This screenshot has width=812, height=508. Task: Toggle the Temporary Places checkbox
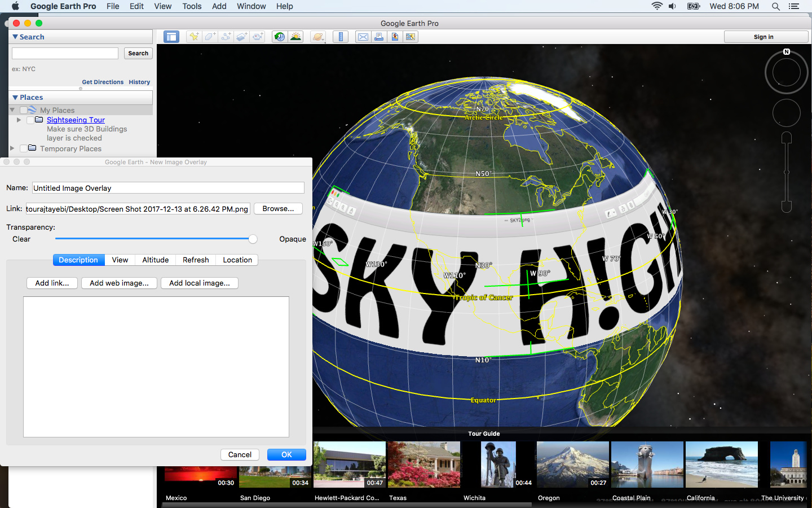[x=23, y=148]
